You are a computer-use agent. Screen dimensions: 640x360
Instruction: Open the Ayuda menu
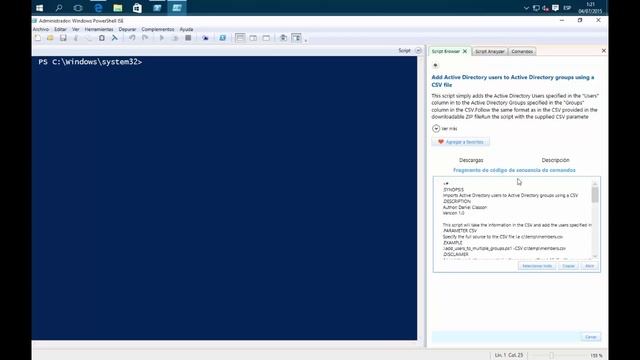[186, 29]
